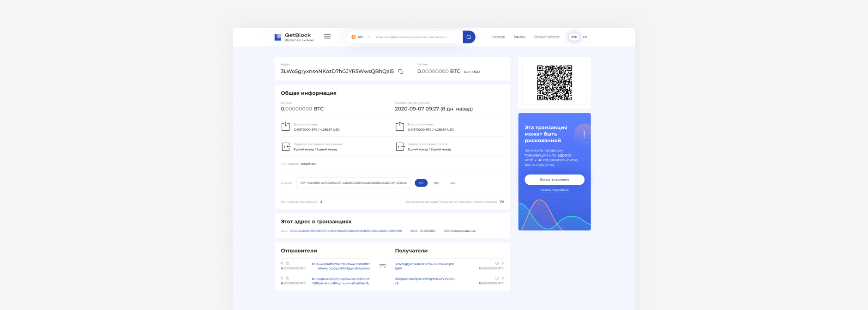868x310 pixels.
Task: Click the time 15:45 07.08.2020
Action: [422, 231]
